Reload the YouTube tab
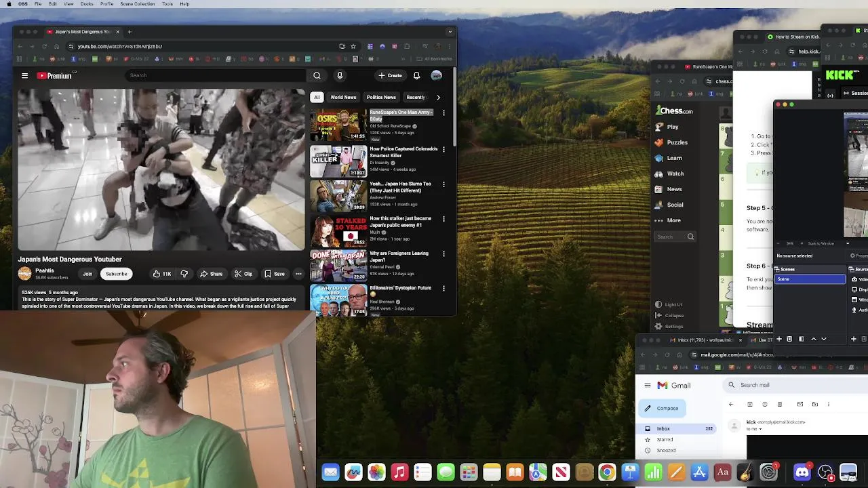Viewport: 868px width, 488px height. [x=45, y=46]
